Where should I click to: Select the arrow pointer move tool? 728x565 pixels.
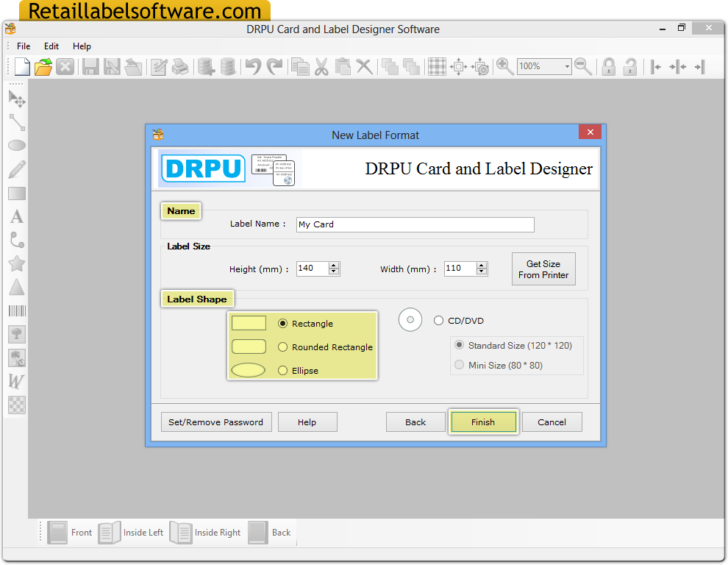point(17,99)
